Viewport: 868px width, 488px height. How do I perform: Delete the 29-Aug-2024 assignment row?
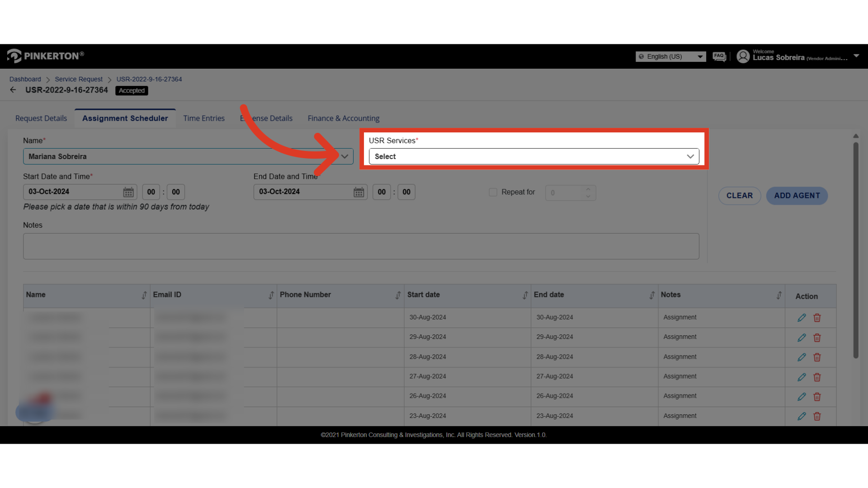[817, 338]
